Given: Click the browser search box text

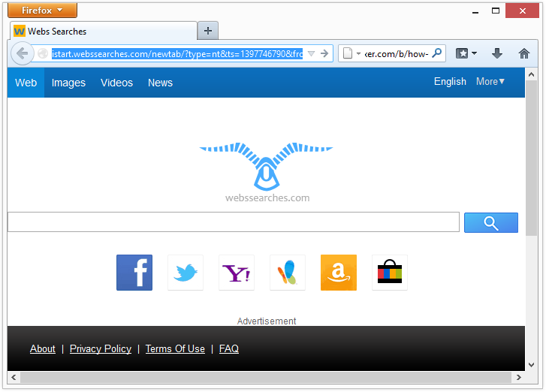Looking at the screenshot, I should coord(397,54).
